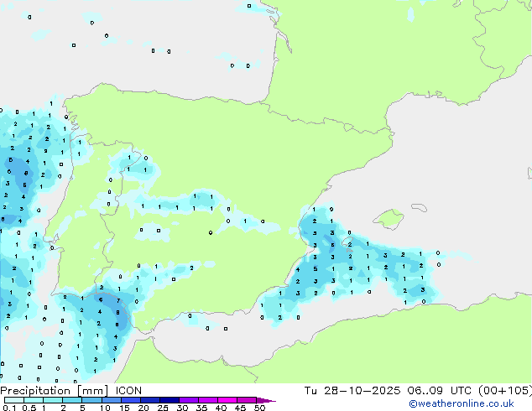
Task: Click the '(00+105)' forecast offset text
Action: point(505,391)
